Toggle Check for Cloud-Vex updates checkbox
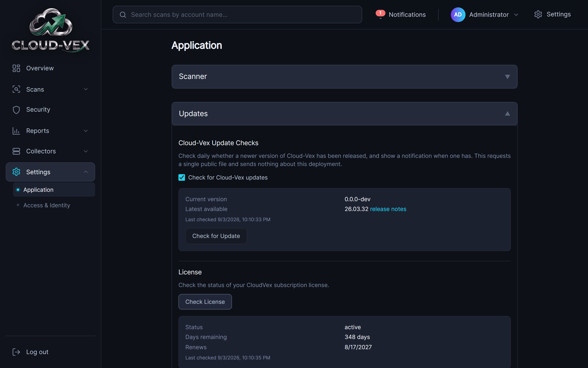 (182, 177)
